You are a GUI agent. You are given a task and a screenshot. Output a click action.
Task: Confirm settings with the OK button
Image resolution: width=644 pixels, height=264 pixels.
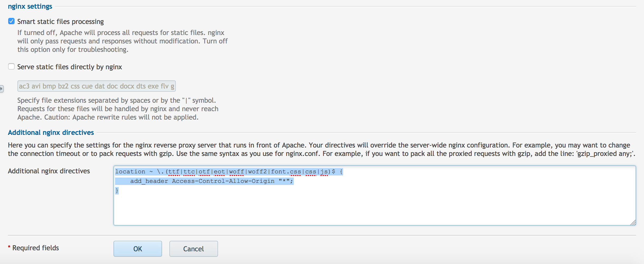(138, 248)
